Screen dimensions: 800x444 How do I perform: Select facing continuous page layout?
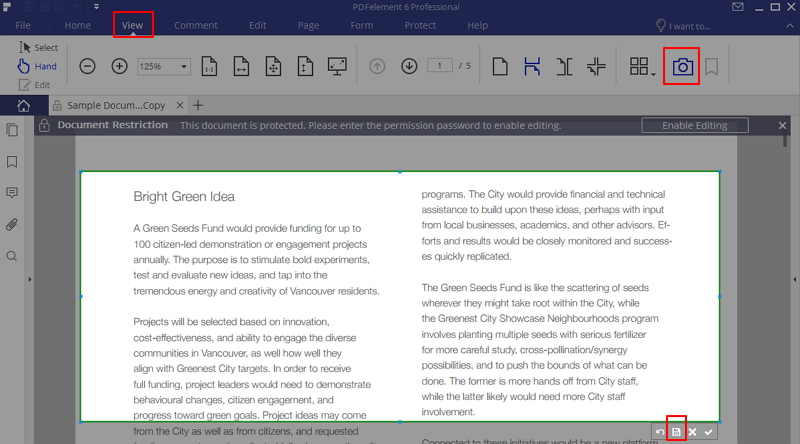coord(596,66)
